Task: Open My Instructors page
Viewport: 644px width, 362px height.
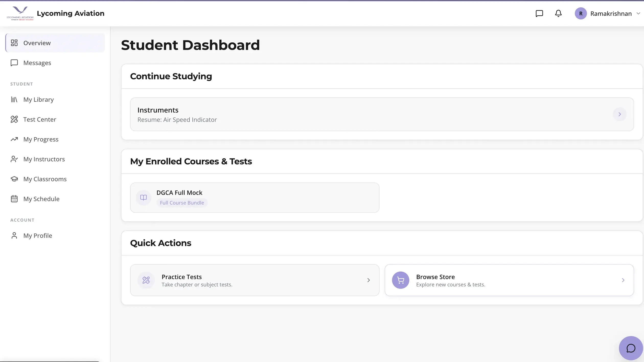Action: (55, 159)
